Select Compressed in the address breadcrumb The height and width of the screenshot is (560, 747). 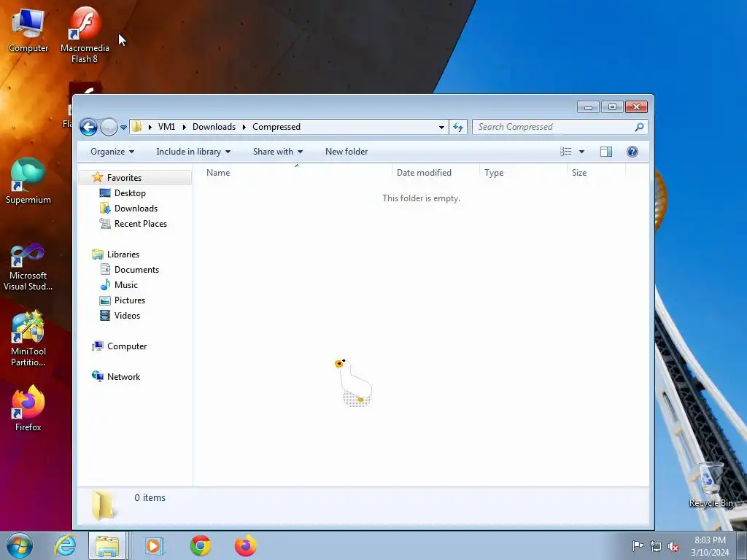[276, 127]
